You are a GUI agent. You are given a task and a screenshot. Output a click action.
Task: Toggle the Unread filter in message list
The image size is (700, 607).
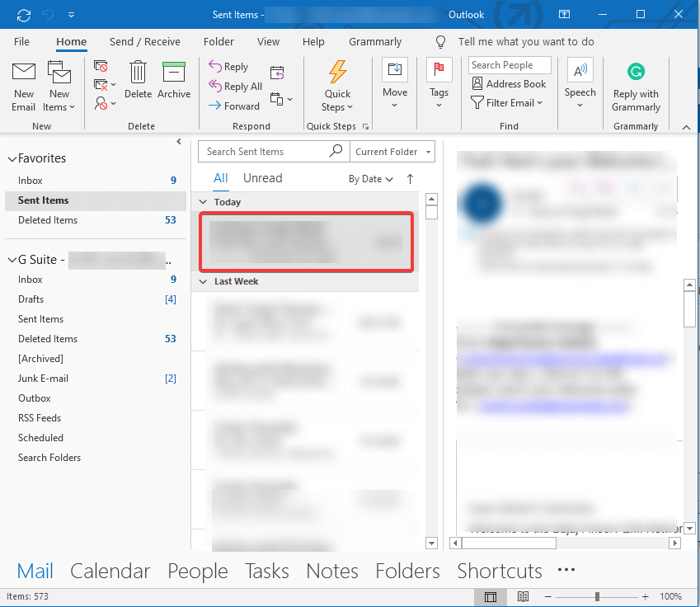coord(262,178)
